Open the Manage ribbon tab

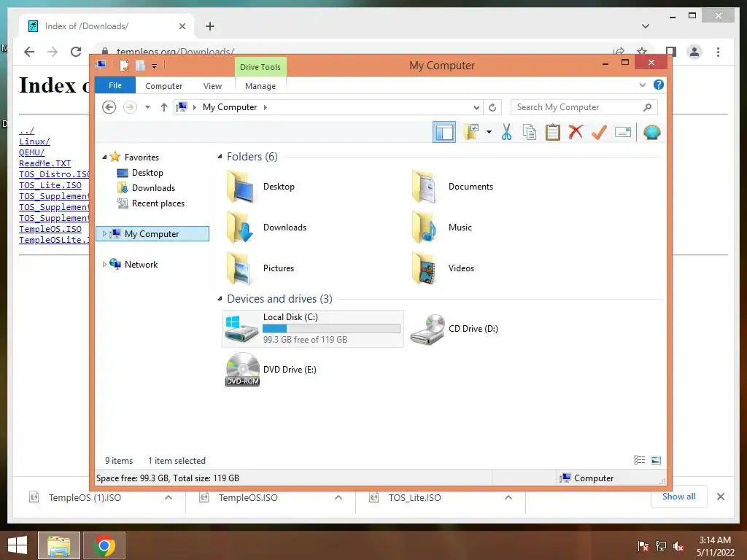click(x=260, y=86)
